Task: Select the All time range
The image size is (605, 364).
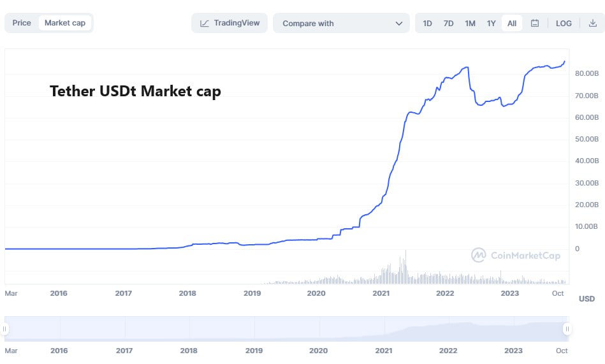Action: (512, 23)
